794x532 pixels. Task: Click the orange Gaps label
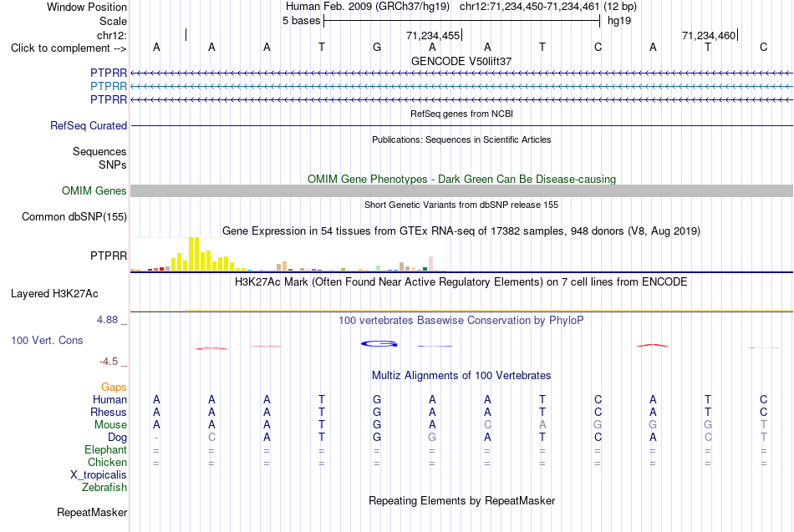(x=114, y=388)
